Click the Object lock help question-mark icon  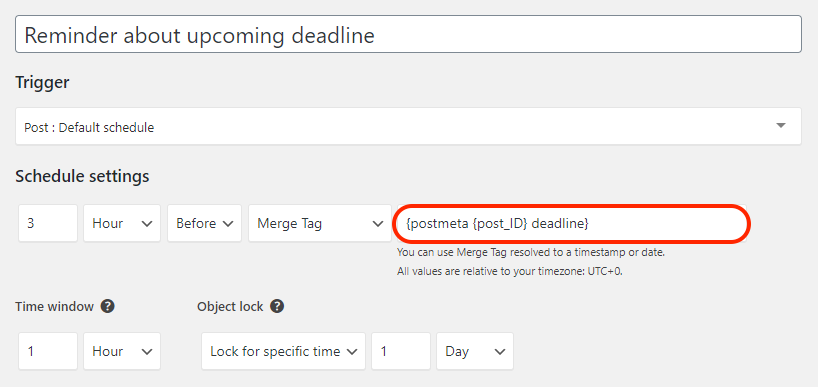tap(277, 306)
